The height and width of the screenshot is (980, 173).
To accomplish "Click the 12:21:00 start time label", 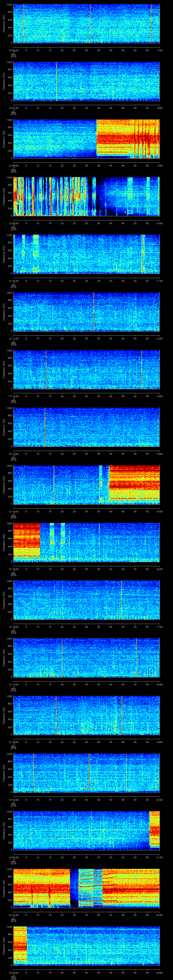I will [13, 915].
